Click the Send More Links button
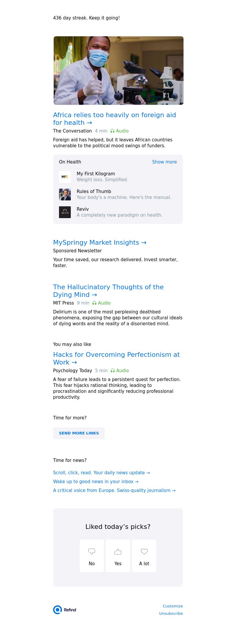The height and width of the screenshot is (644, 236). [79, 433]
